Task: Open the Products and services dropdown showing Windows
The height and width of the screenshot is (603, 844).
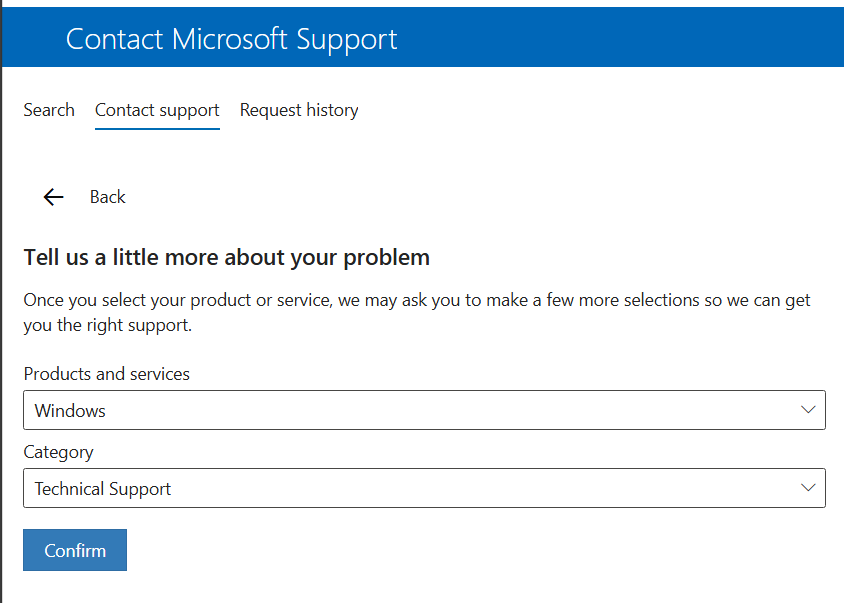Action: 424,410
